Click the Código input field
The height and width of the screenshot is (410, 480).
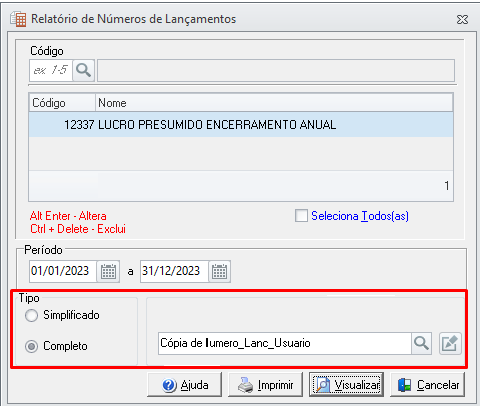coord(51,70)
